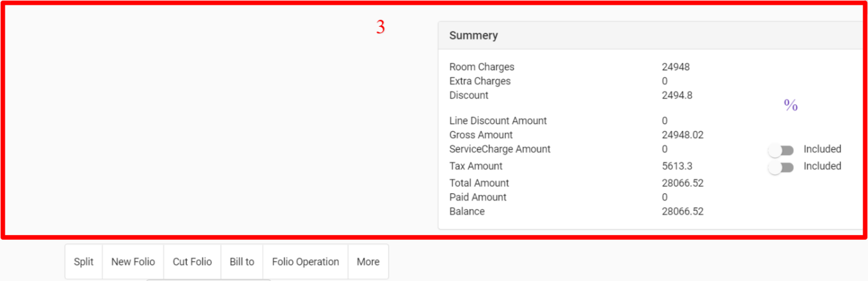Open the More options menu
The height and width of the screenshot is (281, 868).
[368, 262]
